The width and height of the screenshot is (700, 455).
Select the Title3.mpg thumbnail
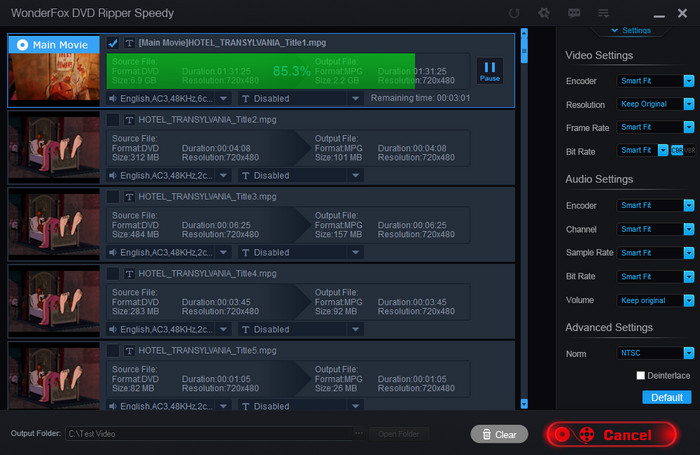coord(54,225)
